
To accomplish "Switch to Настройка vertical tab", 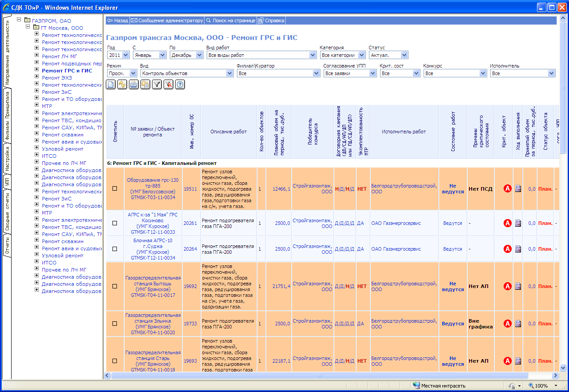I will 7,159.
